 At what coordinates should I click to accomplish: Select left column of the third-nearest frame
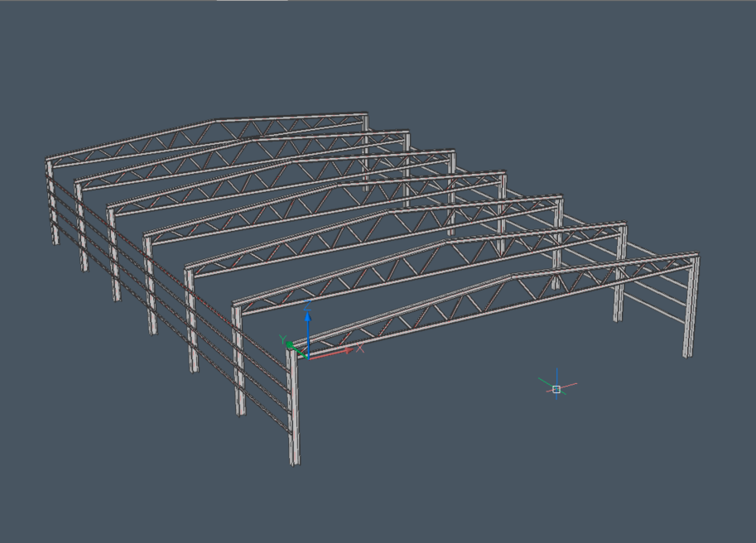[191, 323]
